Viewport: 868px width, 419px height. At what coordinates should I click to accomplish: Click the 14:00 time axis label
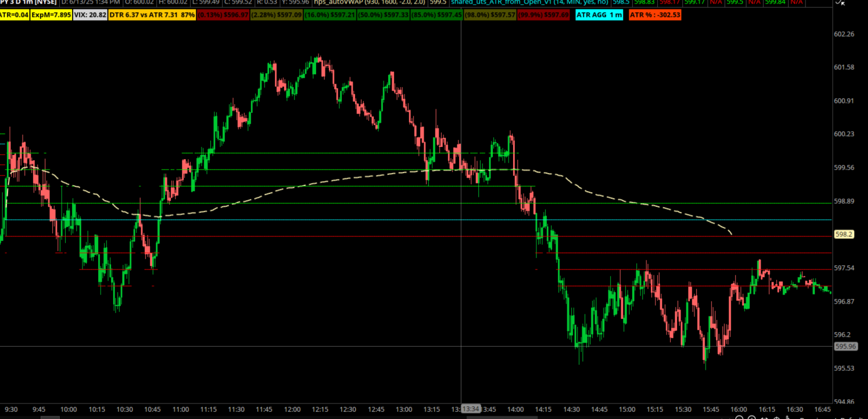point(515,409)
